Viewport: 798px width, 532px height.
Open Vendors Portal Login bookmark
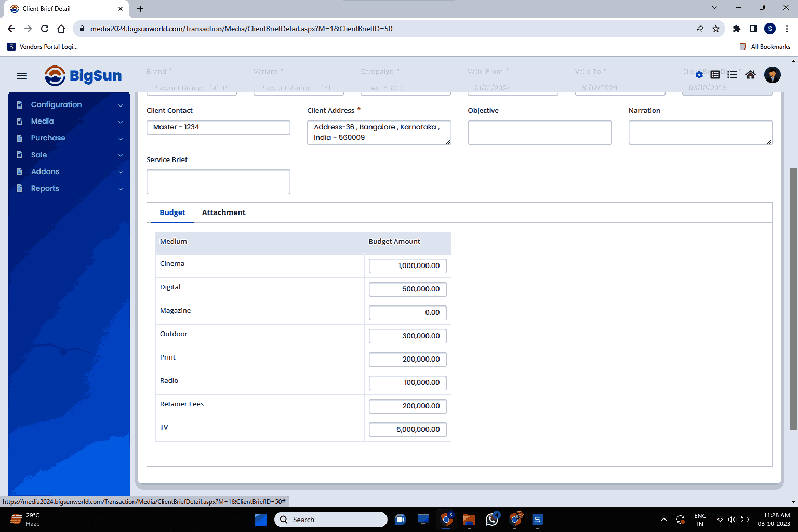43,47
